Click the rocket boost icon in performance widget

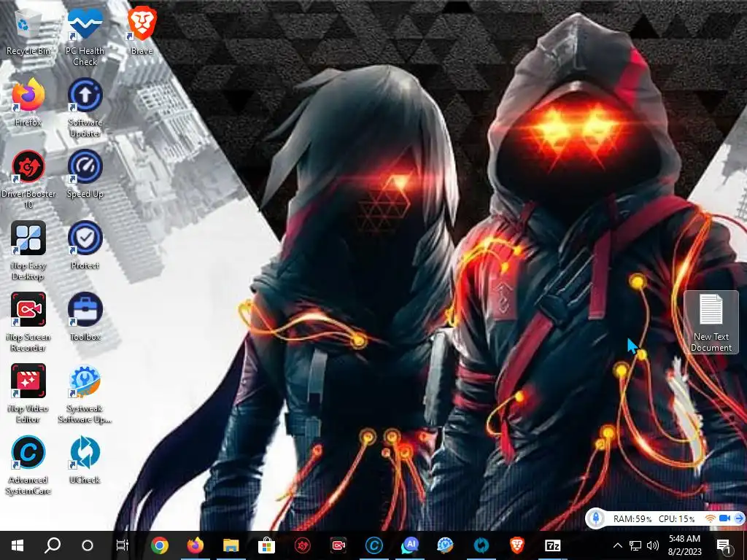(x=595, y=518)
